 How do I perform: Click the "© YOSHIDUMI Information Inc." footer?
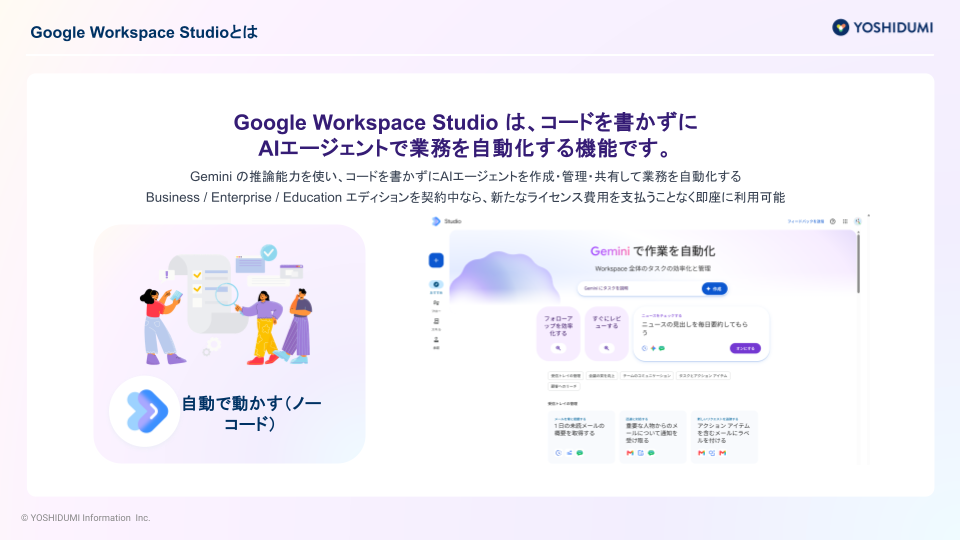pos(86,518)
